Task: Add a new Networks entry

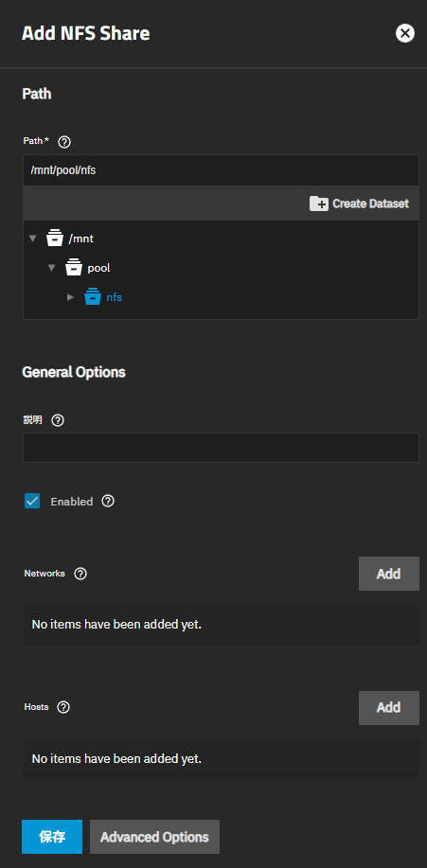Action: click(389, 574)
